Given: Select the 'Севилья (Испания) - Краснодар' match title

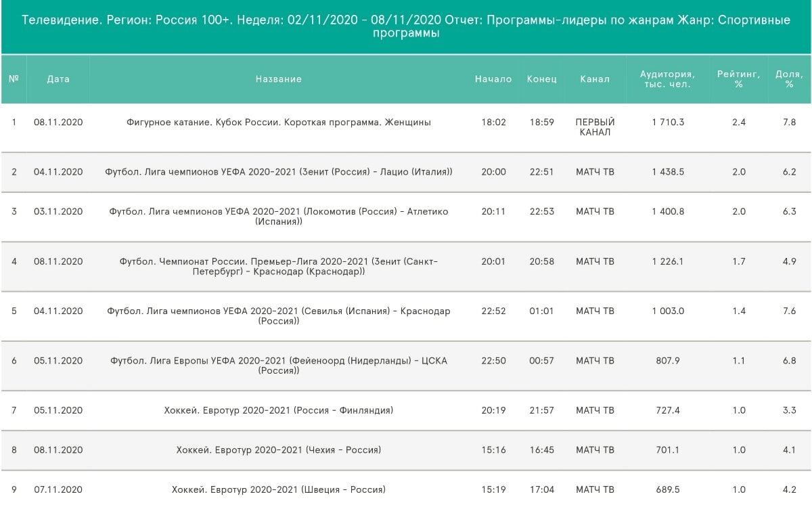Looking at the screenshot, I should tap(279, 316).
